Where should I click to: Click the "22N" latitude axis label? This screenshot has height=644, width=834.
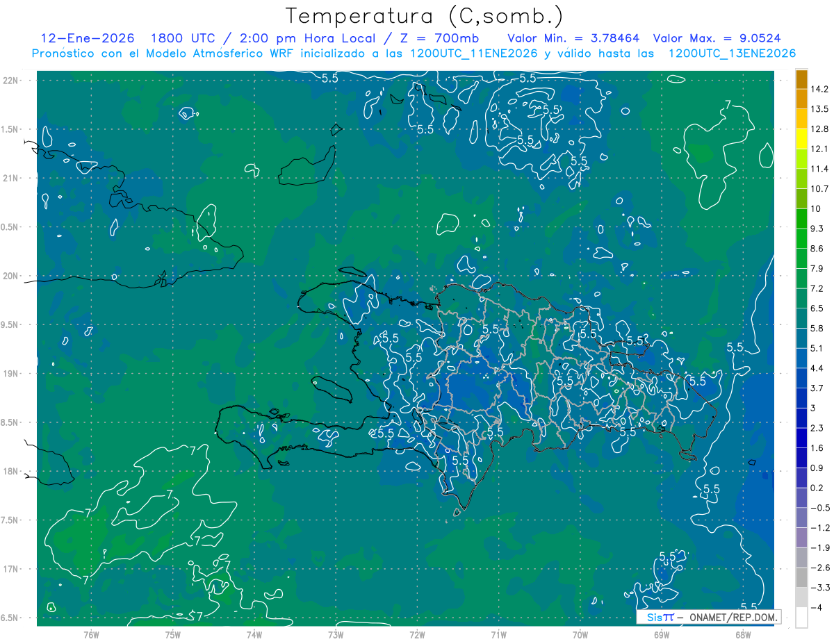pyautogui.click(x=10, y=81)
